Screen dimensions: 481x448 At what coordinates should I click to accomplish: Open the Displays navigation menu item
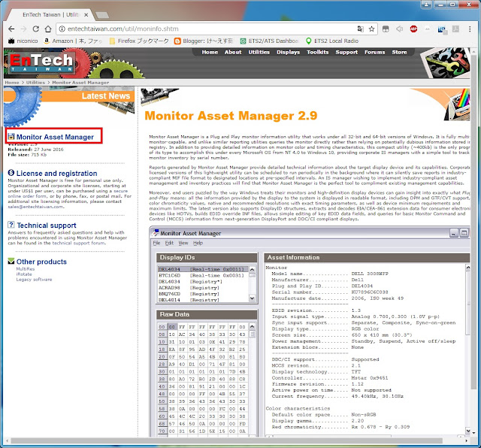(x=288, y=52)
